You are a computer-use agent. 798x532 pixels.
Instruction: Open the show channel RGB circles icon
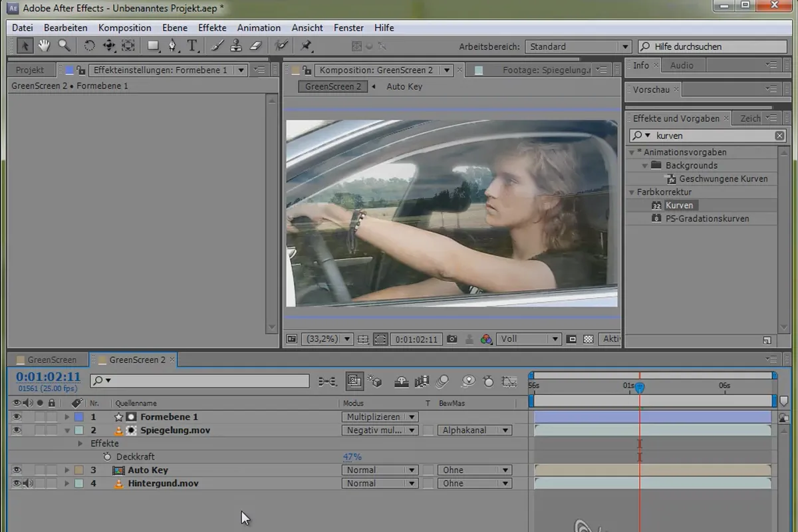487,339
